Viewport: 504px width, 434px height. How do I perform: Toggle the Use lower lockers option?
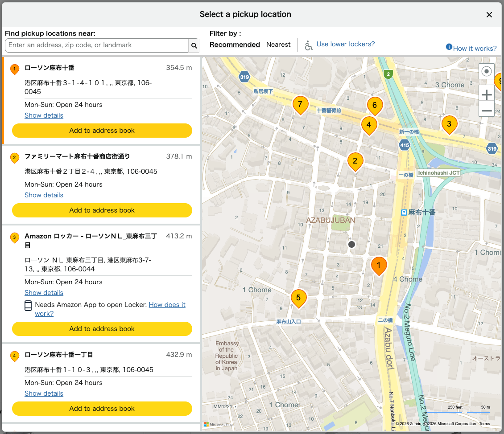tap(345, 45)
